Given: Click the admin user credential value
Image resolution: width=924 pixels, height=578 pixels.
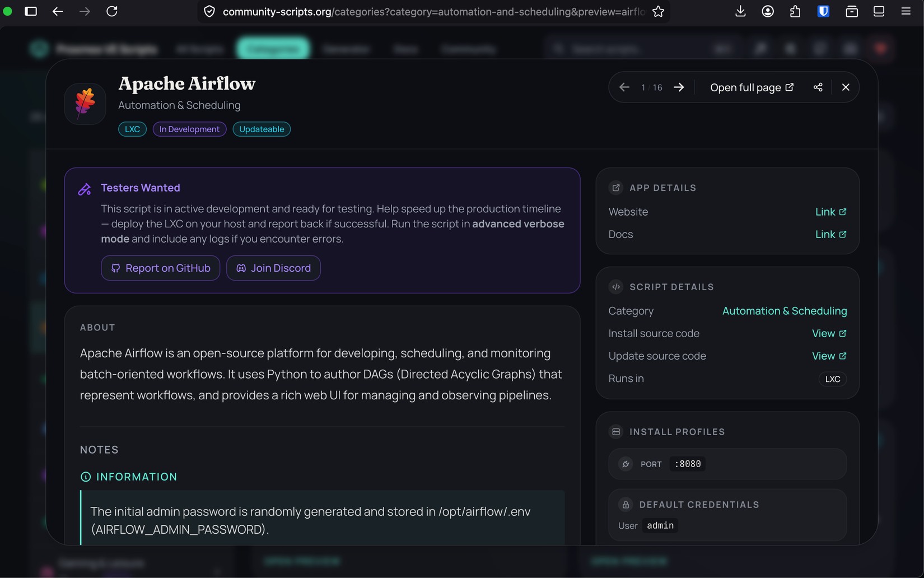Looking at the screenshot, I should [660, 525].
